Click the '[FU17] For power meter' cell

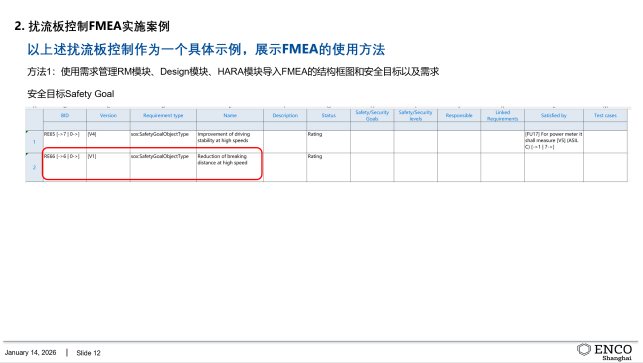click(x=554, y=142)
